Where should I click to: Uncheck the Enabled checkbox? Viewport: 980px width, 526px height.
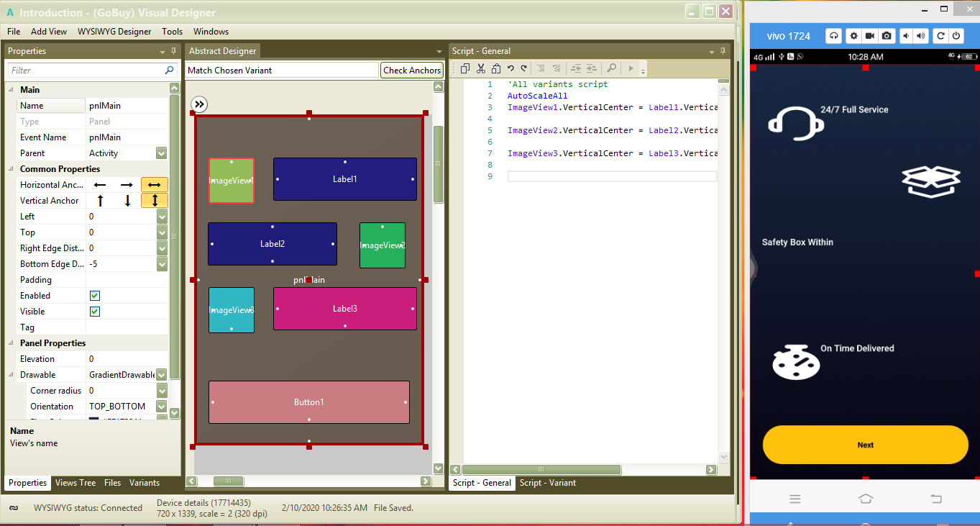pos(95,296)
